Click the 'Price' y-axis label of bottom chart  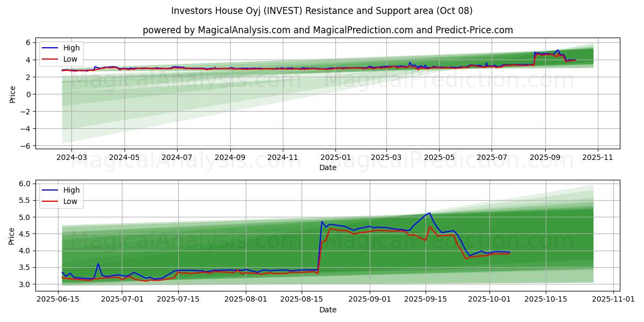tap(12, 236)
